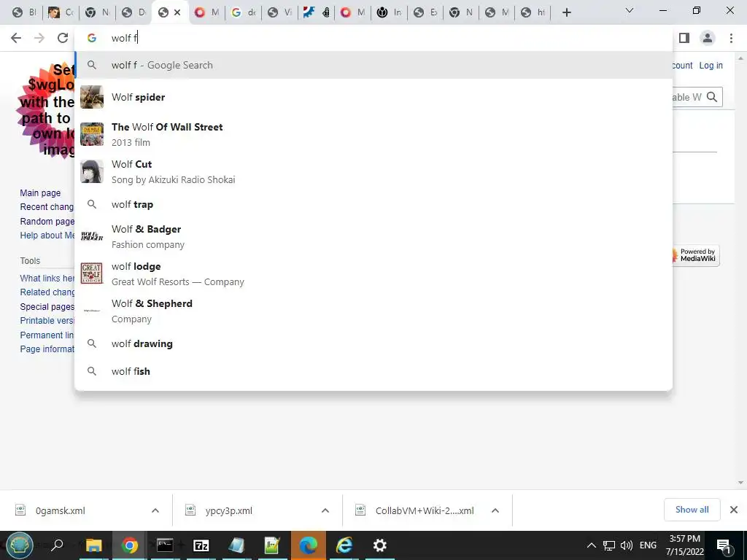747x560 pixels.
Task: Click the taskbar clock and date
Action: [685, 545]
